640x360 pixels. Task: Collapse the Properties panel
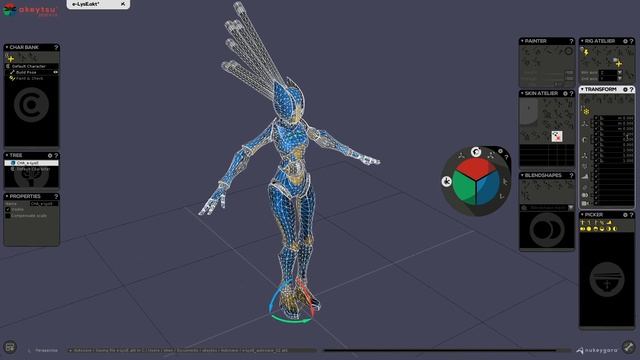click(x=7, y=196)
